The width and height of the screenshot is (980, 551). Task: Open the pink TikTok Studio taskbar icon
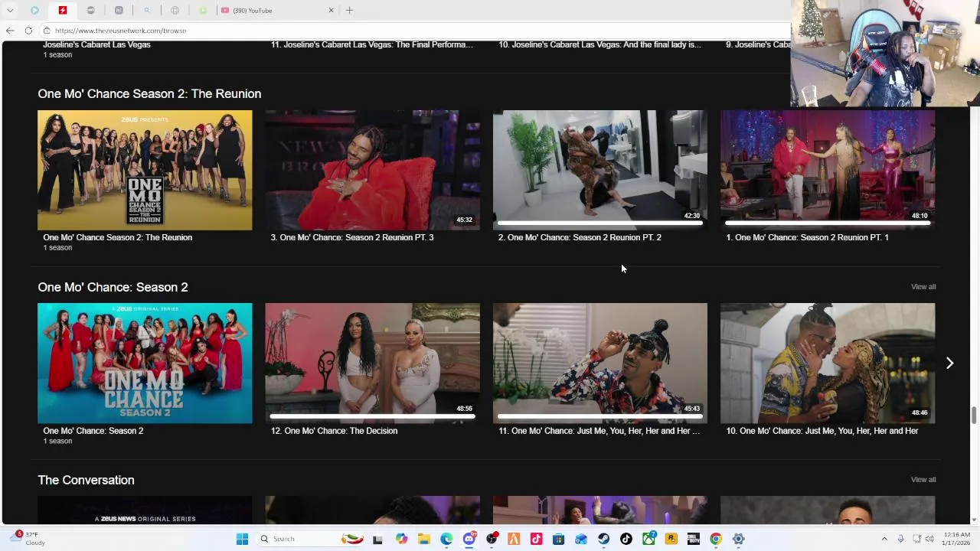point(536,539)
